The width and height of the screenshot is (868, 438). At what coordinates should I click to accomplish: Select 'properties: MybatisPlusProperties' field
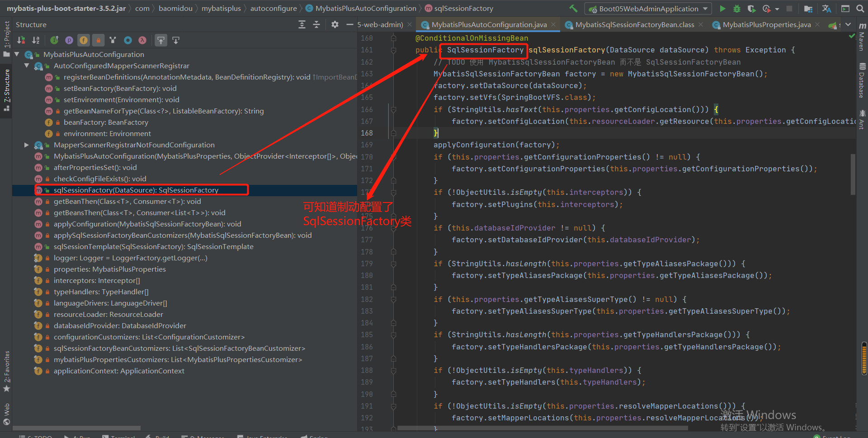coord(109,269)
